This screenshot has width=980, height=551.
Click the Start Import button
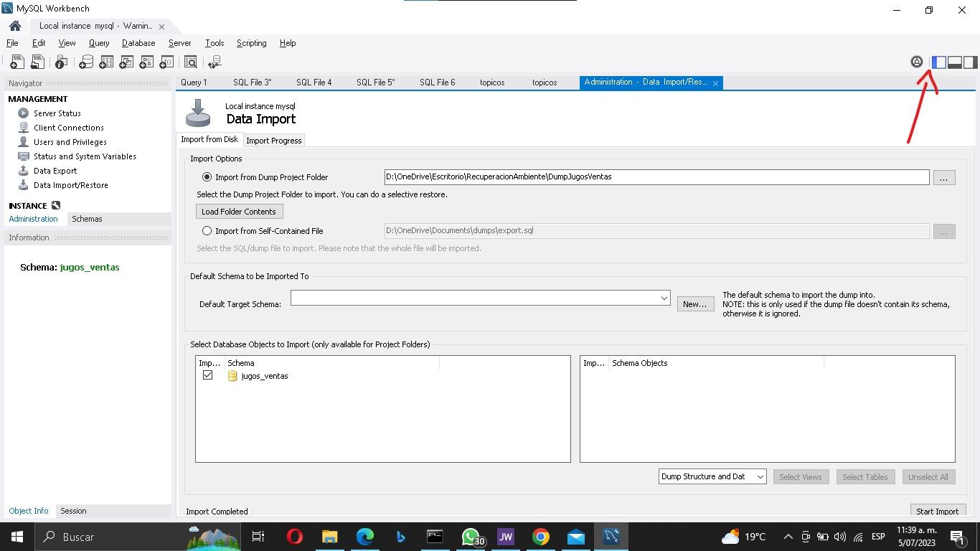coord(937,511)
